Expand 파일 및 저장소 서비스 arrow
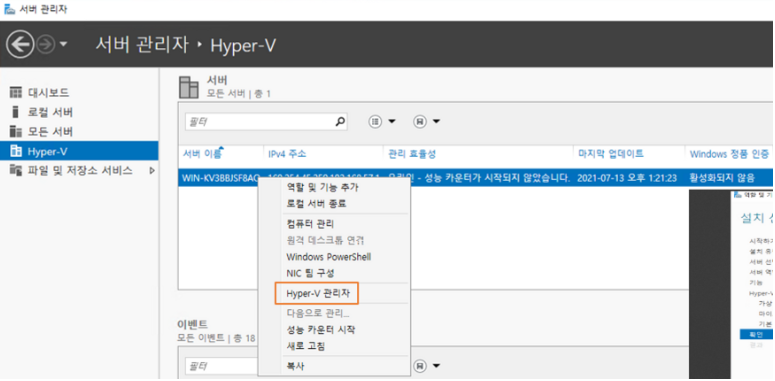Screen dimensions: 775x381 pyautogui.click(x=152, y=171)
